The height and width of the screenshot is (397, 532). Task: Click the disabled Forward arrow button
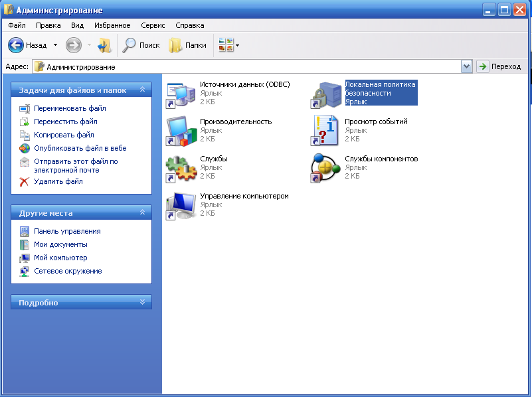pyautogui.click(x=74, y=45)
